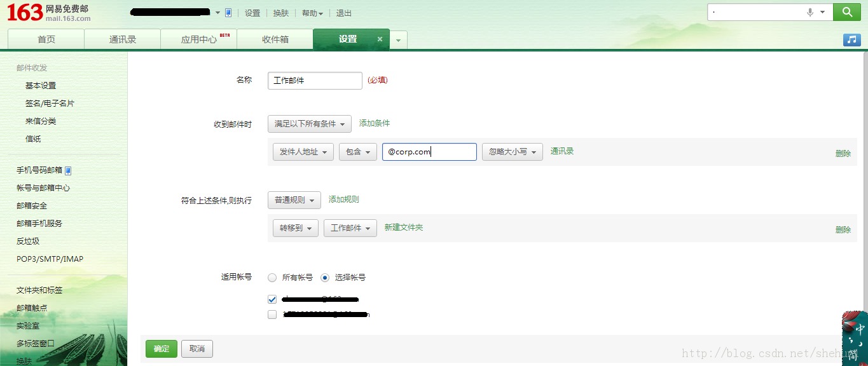Open 邮箱手机服务 in the sidebar
The width and height of the screenshot is (868, 366).
tap(39, 224)
